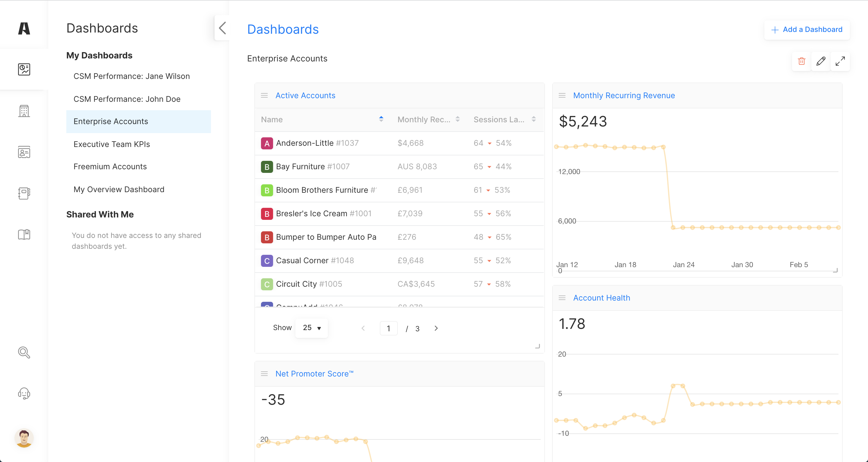Click the page number input field
The height and width of the screenshot is (462, 868).
388,328
